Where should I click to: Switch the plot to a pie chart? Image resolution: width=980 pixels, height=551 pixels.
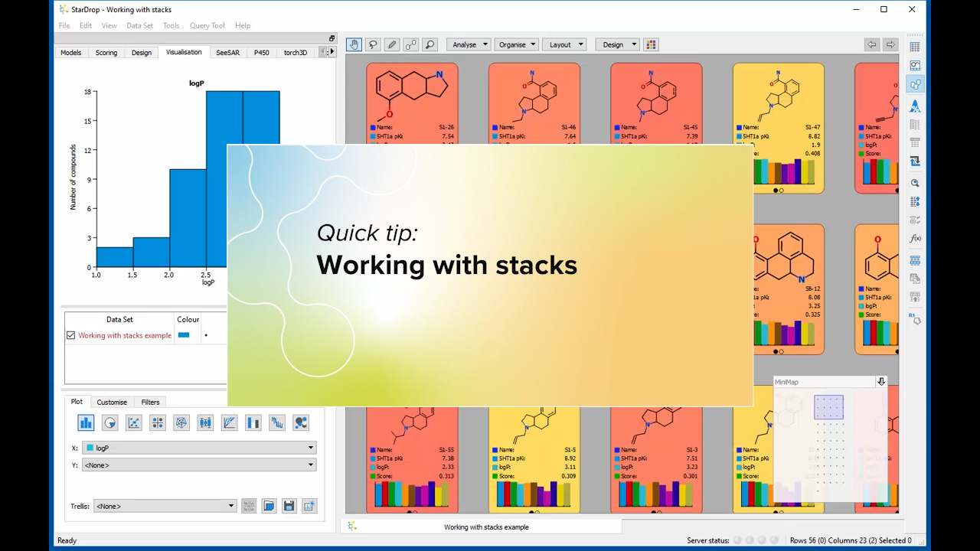click(x=109, y=422)
